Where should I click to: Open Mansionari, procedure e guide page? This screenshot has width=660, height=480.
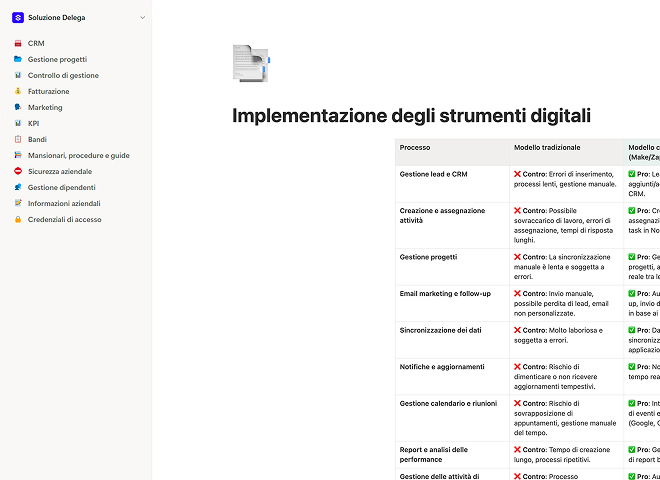pos(79,155)
